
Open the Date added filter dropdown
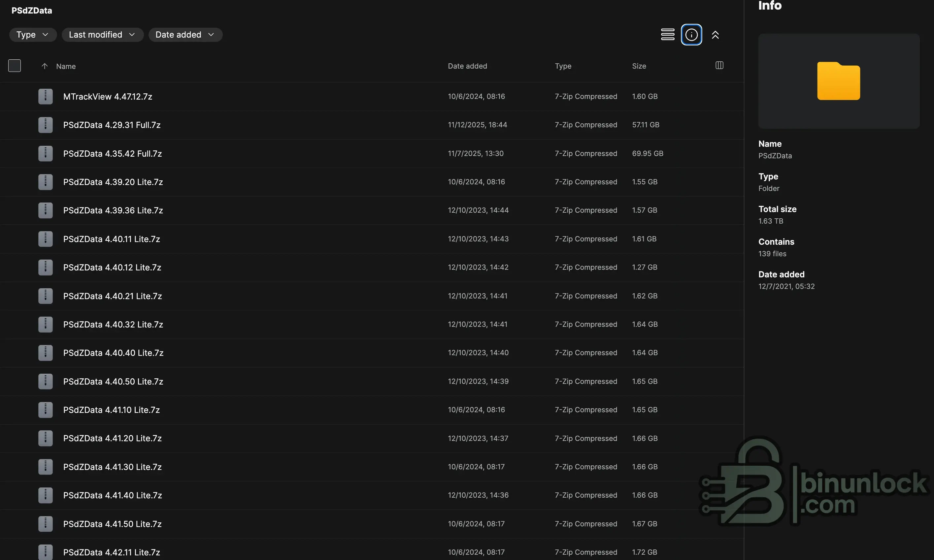pyautogui.click(x=185, y=35)
